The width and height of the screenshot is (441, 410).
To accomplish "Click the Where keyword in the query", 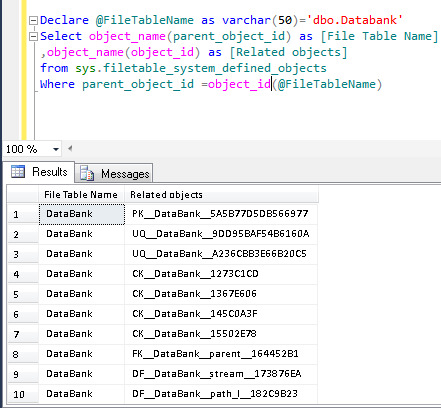I will click(57, 84).
